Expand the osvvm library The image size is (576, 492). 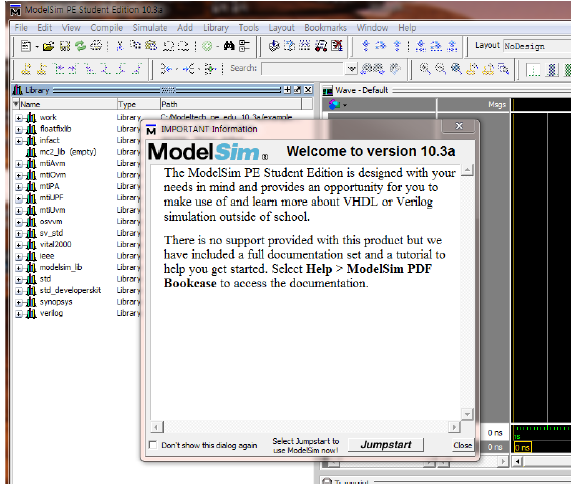[18, 222]
